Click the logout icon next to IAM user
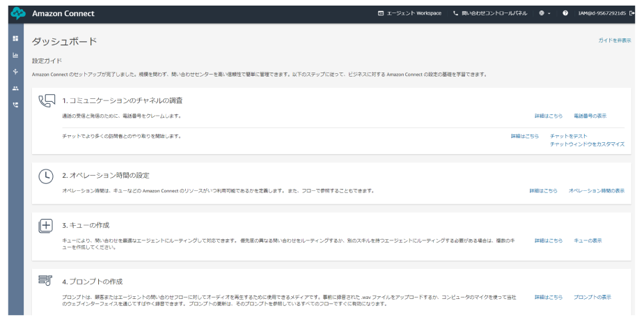Screen dimensions: 644x322 [x=631, y=13]
